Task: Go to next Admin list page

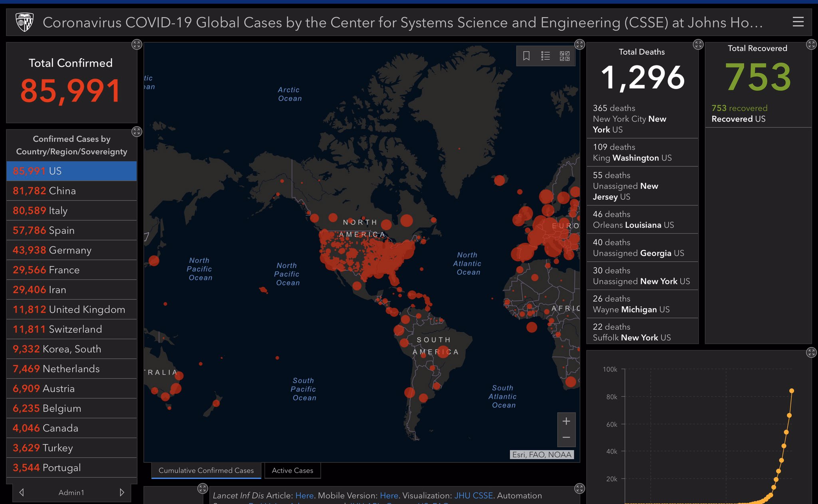Action: (122, 492)
